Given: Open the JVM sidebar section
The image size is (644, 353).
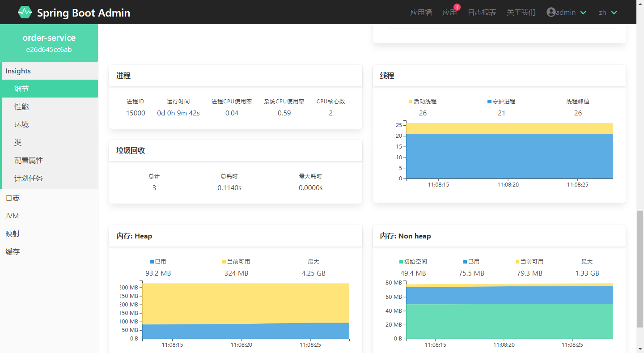Looking at the screenshot, I should (49, 216).
